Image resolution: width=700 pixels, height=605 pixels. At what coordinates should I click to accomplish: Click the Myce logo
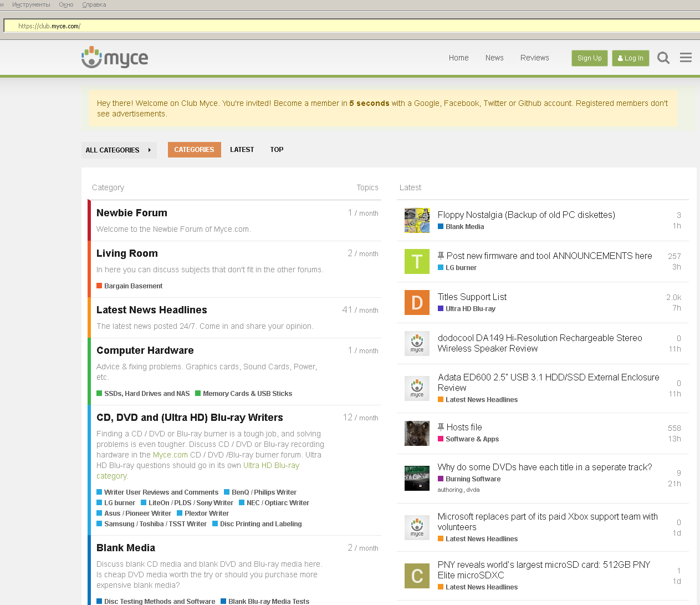(115, 57)
